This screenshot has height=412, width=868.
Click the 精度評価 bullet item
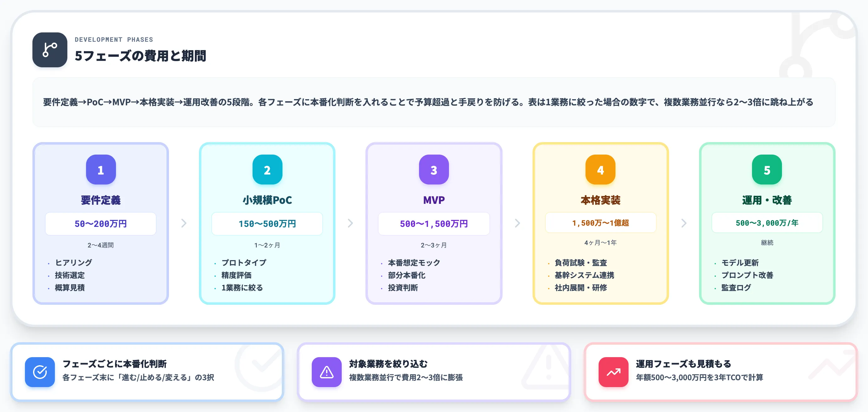(236, 275)
